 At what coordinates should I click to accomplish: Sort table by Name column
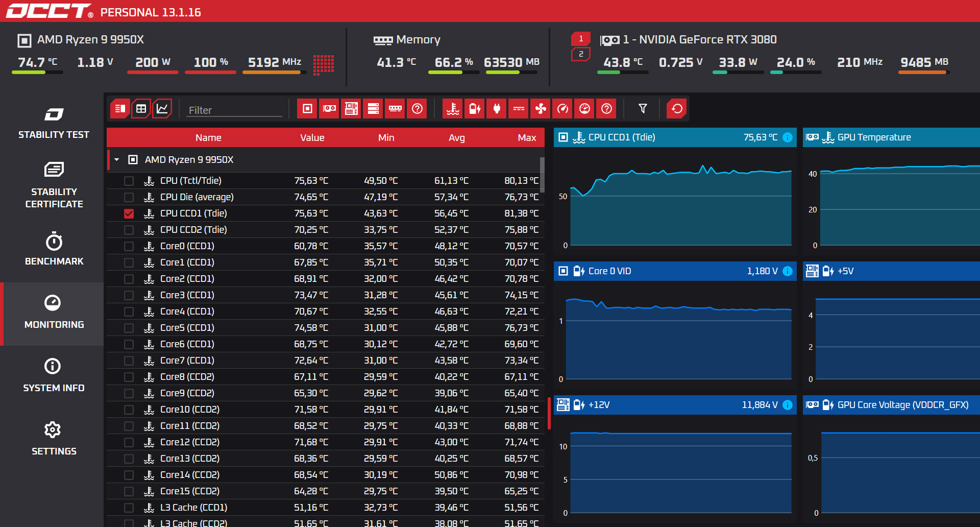pyautogui.click(x=208, y=137)
